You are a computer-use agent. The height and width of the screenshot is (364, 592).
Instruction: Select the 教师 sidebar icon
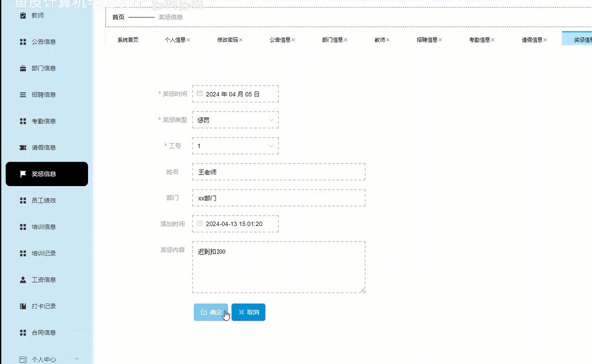pos(22,15)
